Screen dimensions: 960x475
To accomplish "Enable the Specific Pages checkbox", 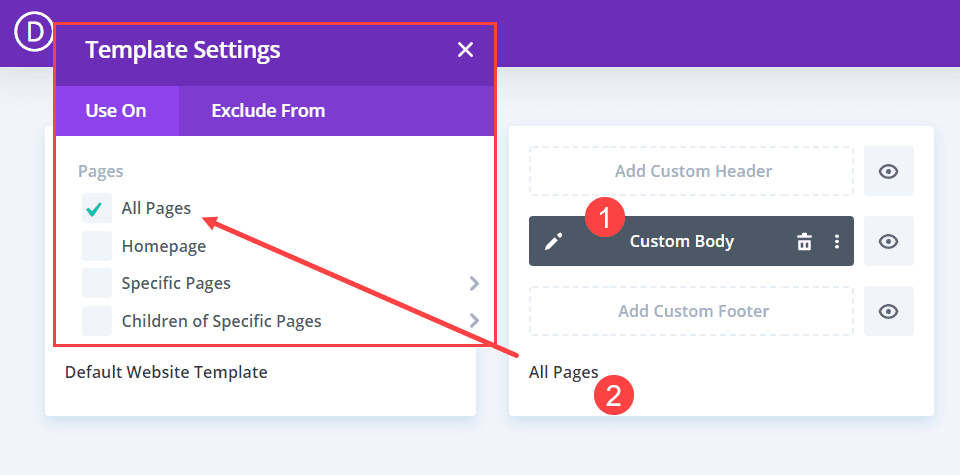I will pos(97,283).
